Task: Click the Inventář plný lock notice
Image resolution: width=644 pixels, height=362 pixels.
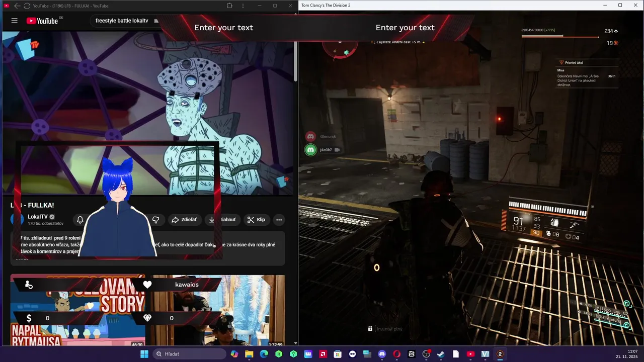Action: (385, 329)
